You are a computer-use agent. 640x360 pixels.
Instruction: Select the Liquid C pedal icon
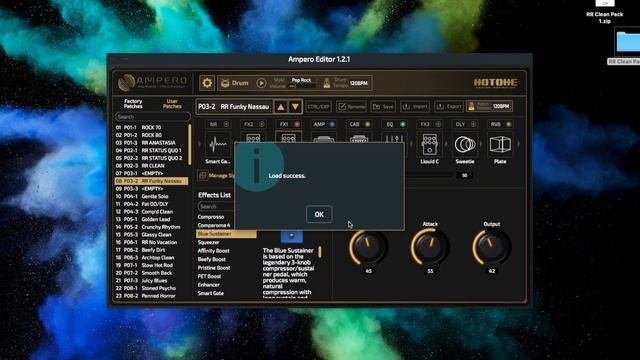429,144
